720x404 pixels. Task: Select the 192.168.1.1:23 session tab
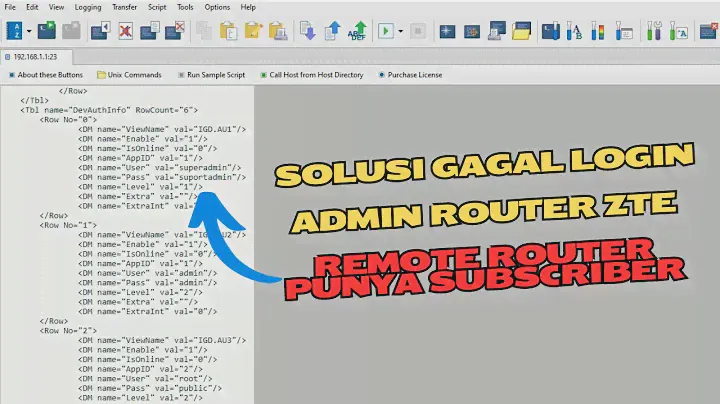pyautogui.click(x=36, y=57)
